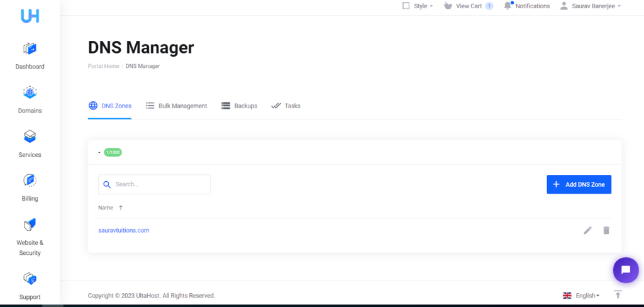Screen dimensions: 644x307
Task: Open Website & Security section
Action: coord(30,225)
